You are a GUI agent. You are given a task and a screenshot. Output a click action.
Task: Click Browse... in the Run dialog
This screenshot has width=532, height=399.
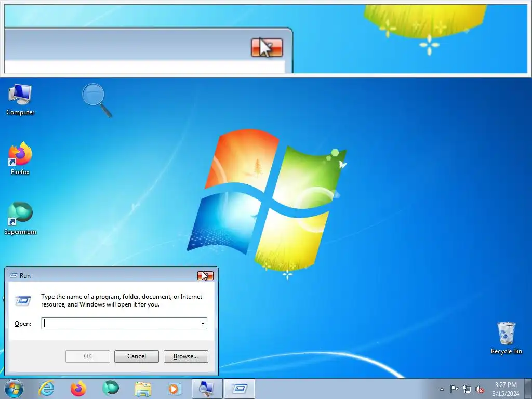[185, 356]
